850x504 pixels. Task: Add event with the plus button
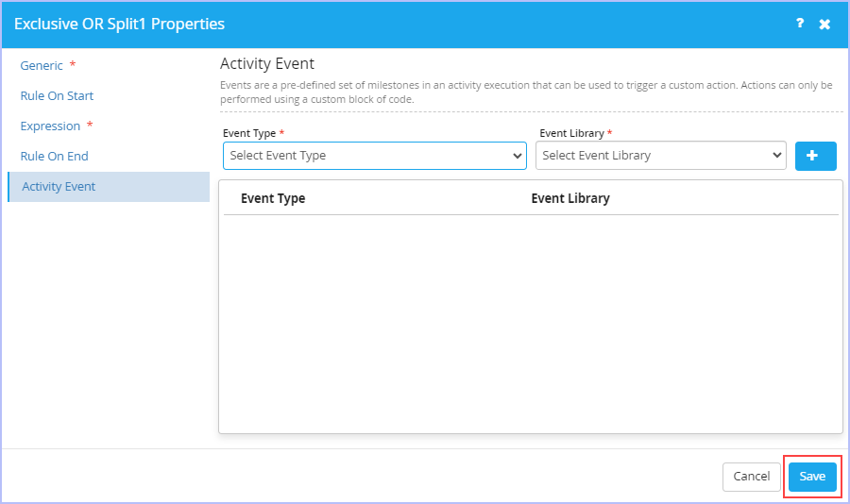click(815, 156)
